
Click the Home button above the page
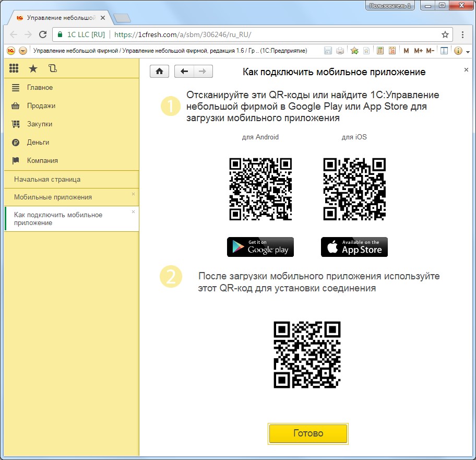click(159, 72)
